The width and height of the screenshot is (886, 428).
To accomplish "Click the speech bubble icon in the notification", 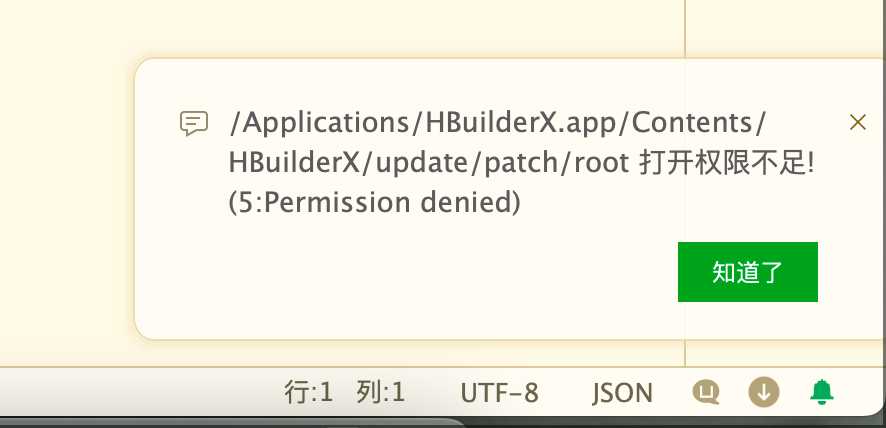I will coord(194,123).
